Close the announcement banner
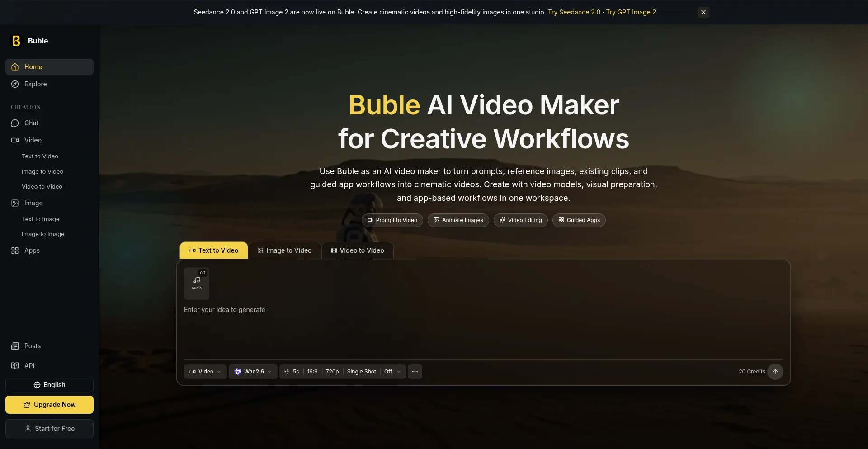Image resolution: width=868 pixels, height=449 pixels. 703,12
